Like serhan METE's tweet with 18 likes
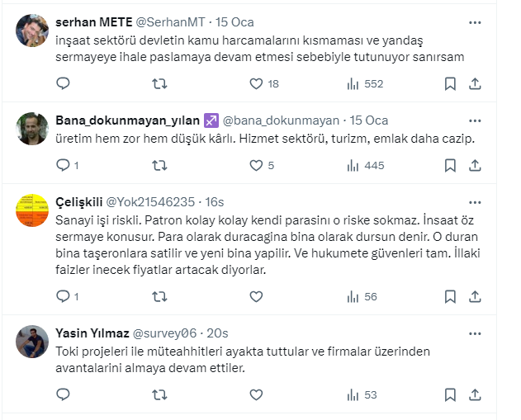The image size is (521, 420). click(x=256, y=83)
